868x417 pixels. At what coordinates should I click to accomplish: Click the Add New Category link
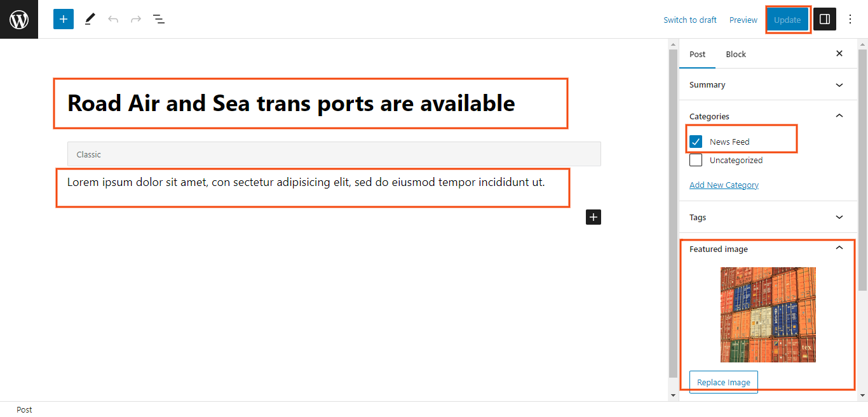point(724,185)
